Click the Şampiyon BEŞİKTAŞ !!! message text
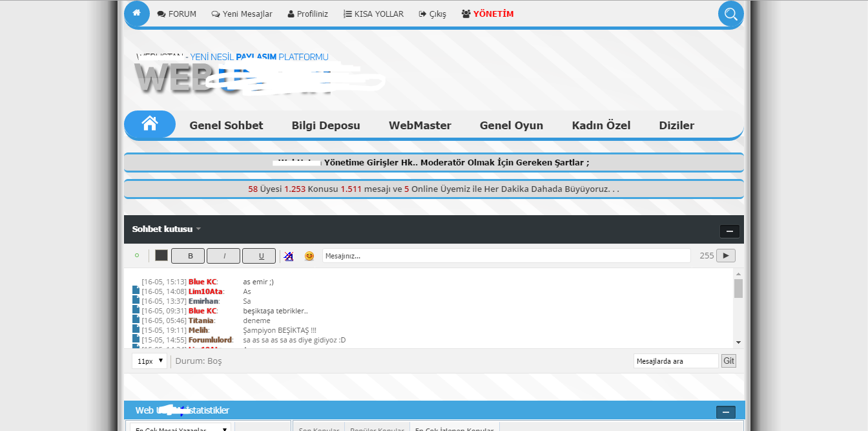Image resolution: width=868 pixels, height=431 pixels. pyautogui.click(x=280, y=330)
